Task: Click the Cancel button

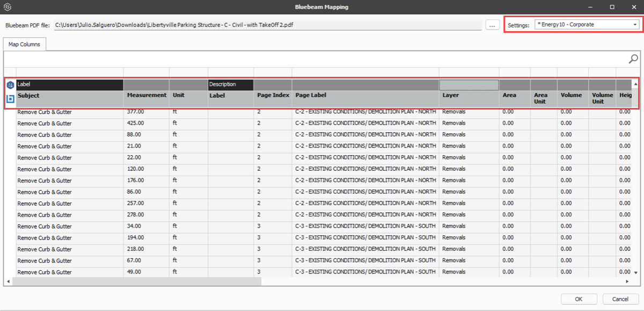Action: (620, 299)
